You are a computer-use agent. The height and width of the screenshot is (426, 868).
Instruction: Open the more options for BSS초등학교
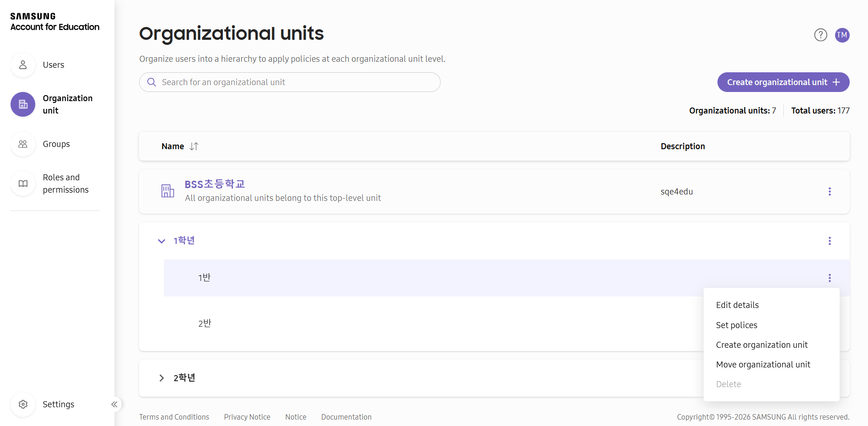830,191
